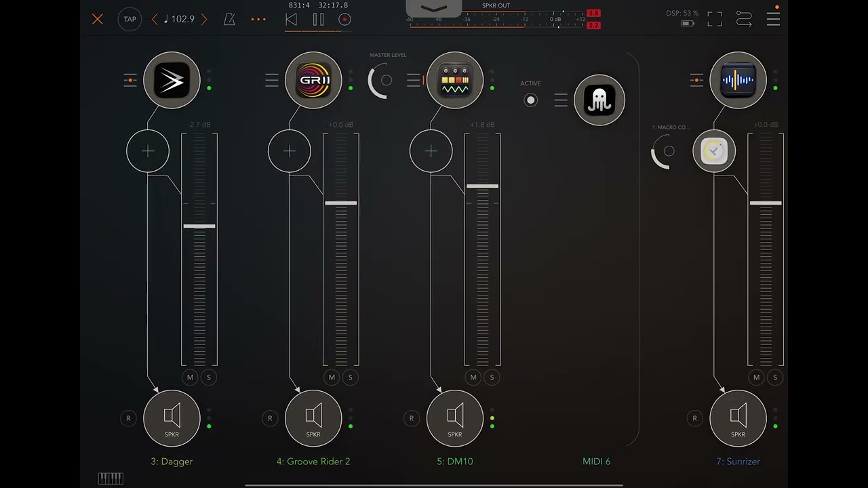Open the on-screen keyboard

(x=111, y=479)
